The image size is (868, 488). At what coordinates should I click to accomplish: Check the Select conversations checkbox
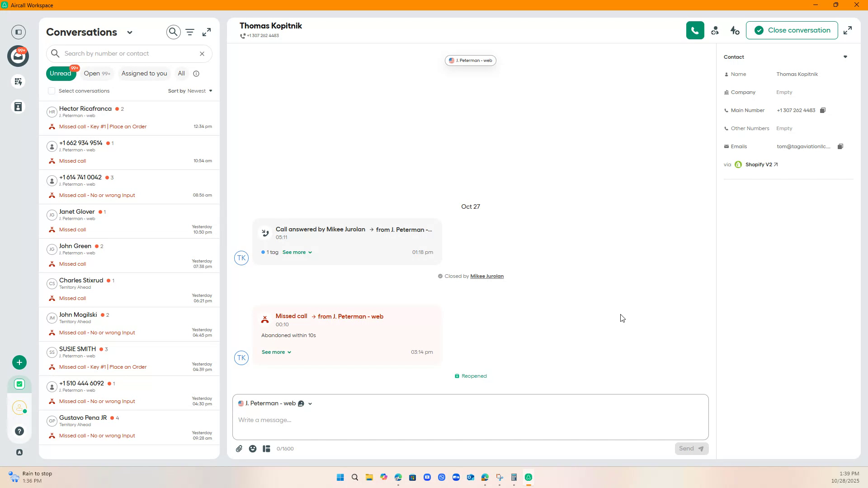51,91
